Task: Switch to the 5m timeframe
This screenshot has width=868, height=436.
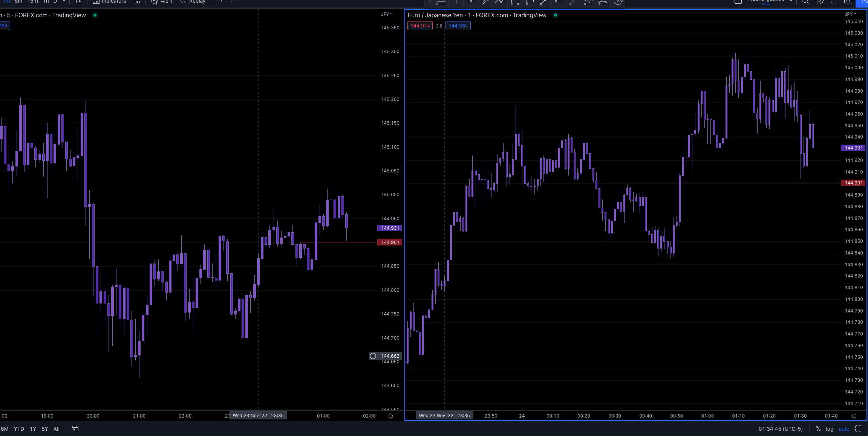Action: [x=18, y=2]
